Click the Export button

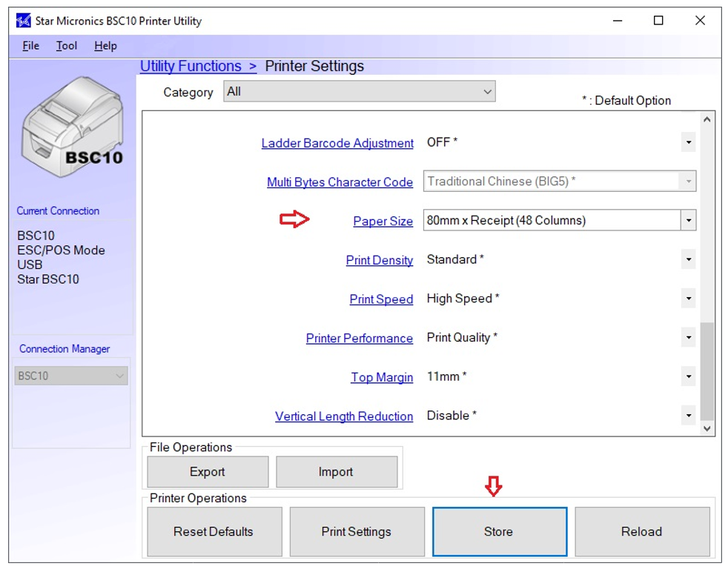208,472
